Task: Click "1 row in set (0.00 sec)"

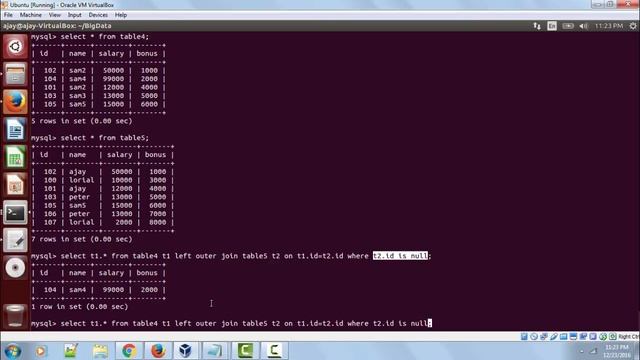Action: (x=80, y=307)
